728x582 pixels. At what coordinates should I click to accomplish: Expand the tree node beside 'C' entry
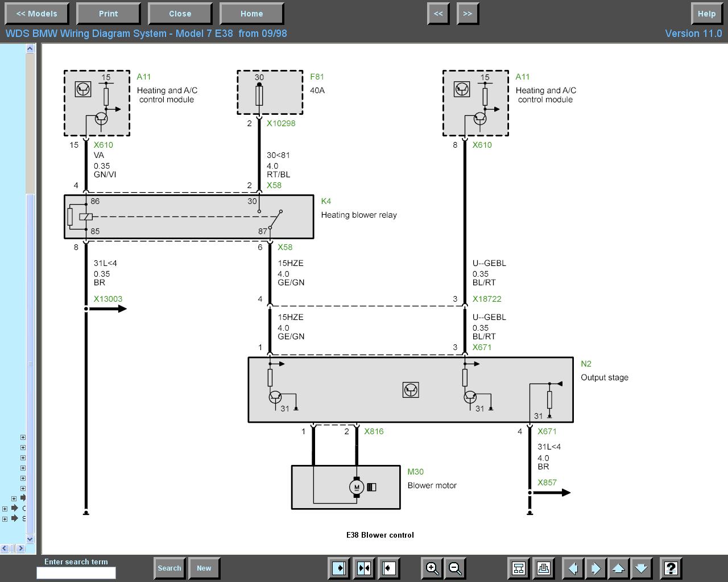point(5,509)
